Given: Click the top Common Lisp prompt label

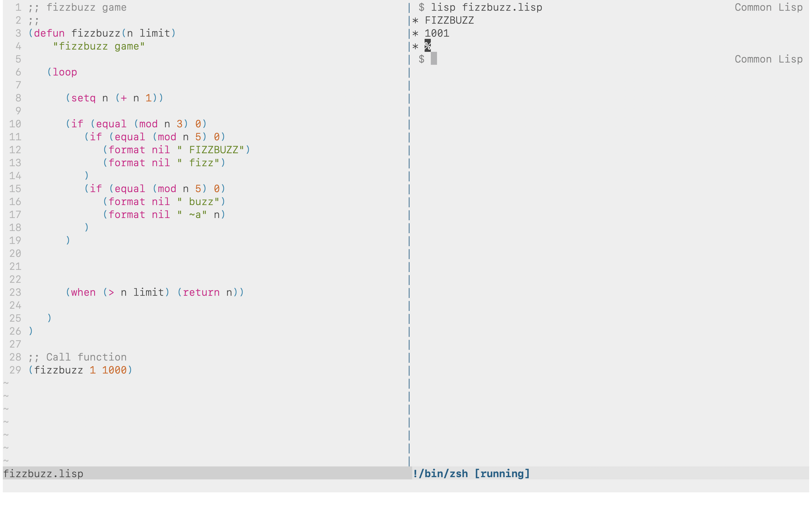Looking at the screenshot, I should click(x=768, y=7).
